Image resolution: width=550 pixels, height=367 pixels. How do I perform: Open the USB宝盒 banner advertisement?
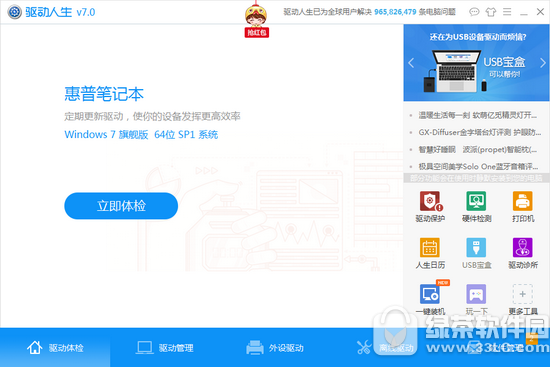[477, 63]
